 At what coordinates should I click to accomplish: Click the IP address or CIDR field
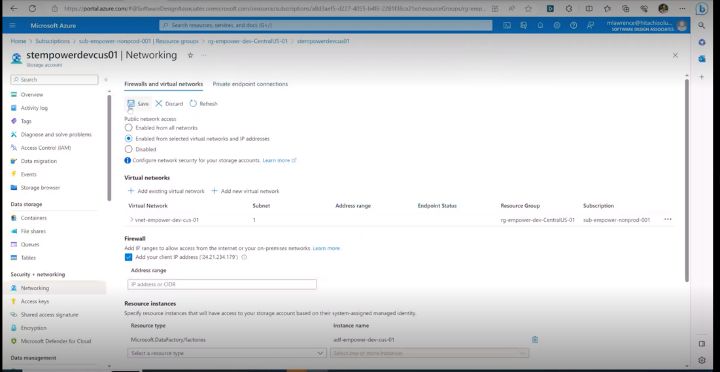point(222,284)
